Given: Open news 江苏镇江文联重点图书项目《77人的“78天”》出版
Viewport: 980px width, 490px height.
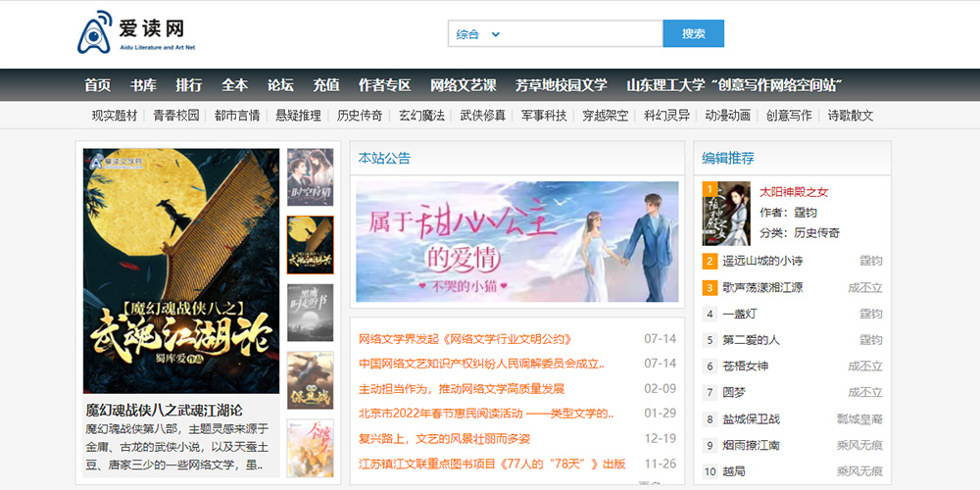Looking at the screenshot, I should pyautogui.click(x=492, y=464).
